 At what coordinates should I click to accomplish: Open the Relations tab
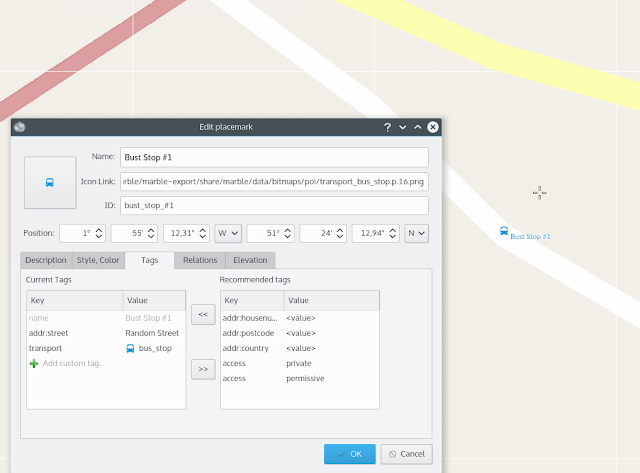click(200, 260)
